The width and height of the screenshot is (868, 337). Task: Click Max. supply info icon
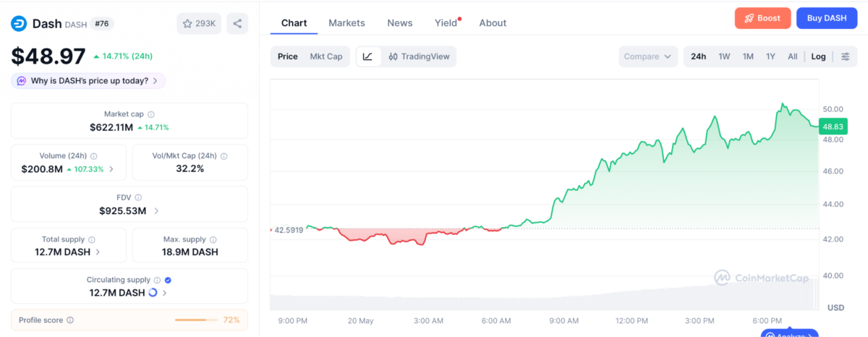(213, 239)
